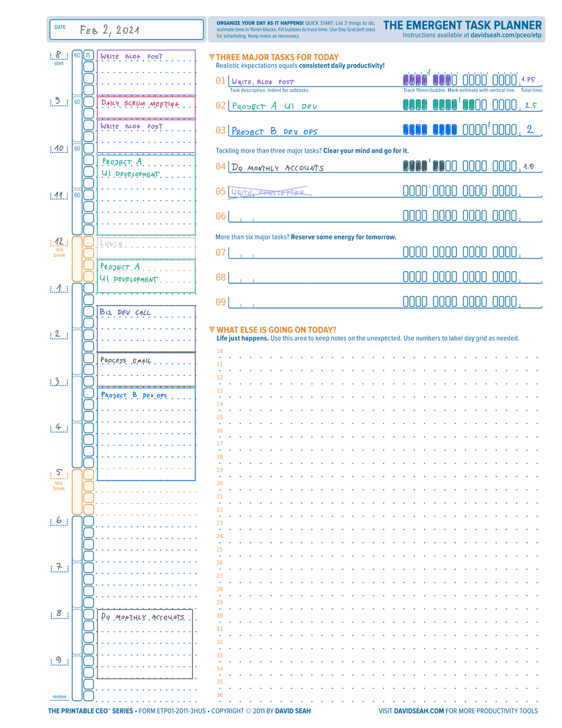
Task: Visit DAVIDSEAH.COM link in the footer
Action: [419, 711]
